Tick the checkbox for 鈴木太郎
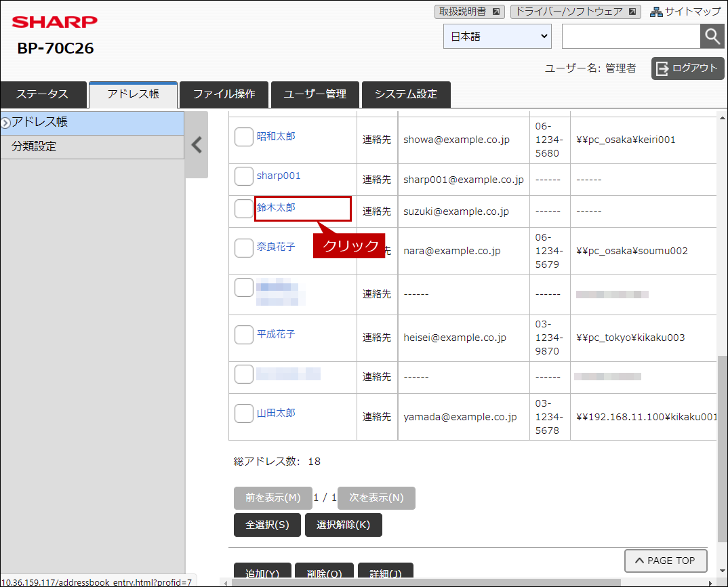 tap(244, 209)
